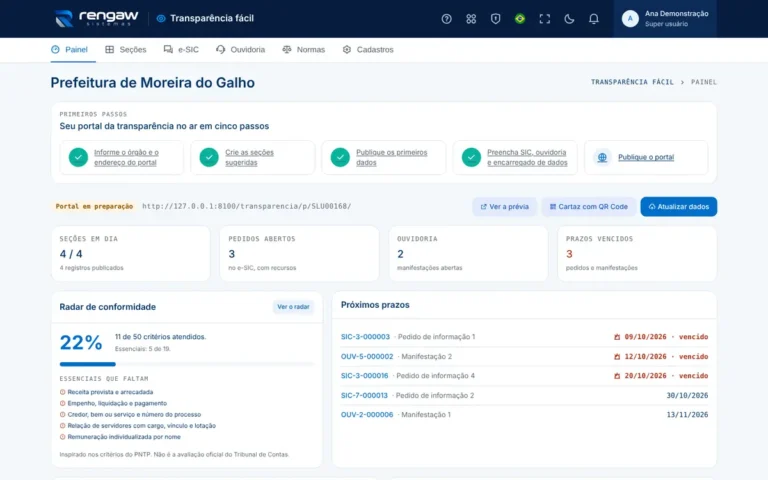Viewport: 768px width, 480px height.
Task: Click the 'Atualizar dados' button
Action: pyautogui.click(x=678, y=207)
